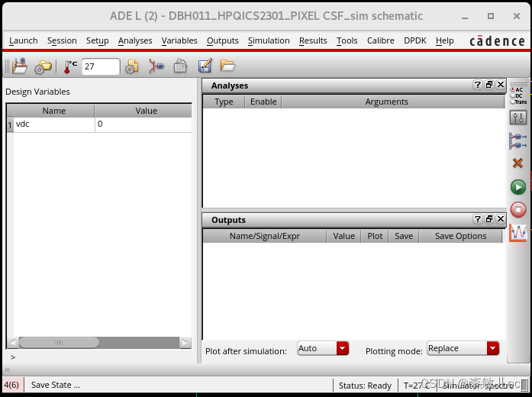Click the choose analyses toolbar icon
532x397 pixels.
pos(156,66)
